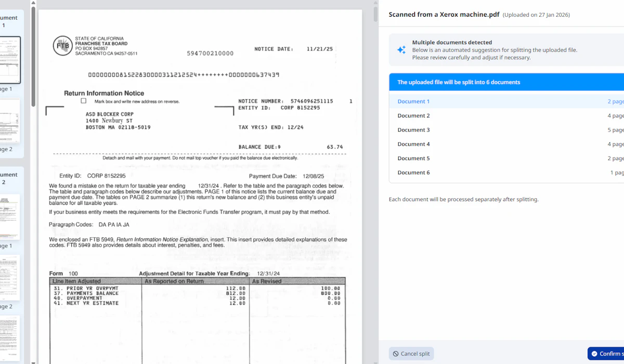Click the preview pane scrollbar up arrow
Screen dimensions: 624x364
[x=376, y=3]
